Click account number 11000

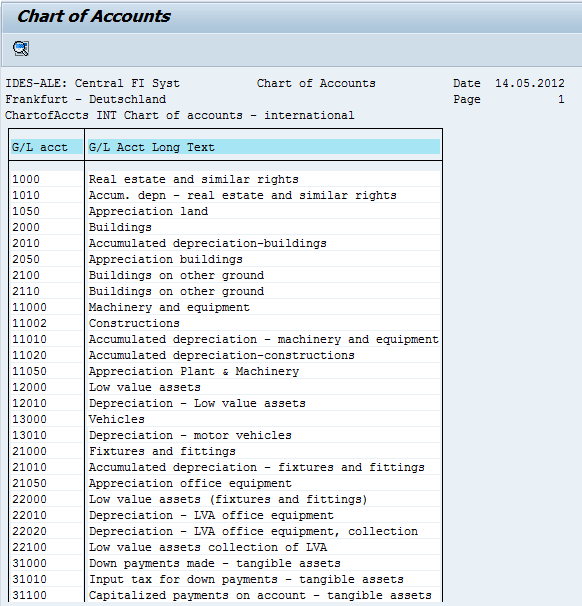click(x=29, y=307)
